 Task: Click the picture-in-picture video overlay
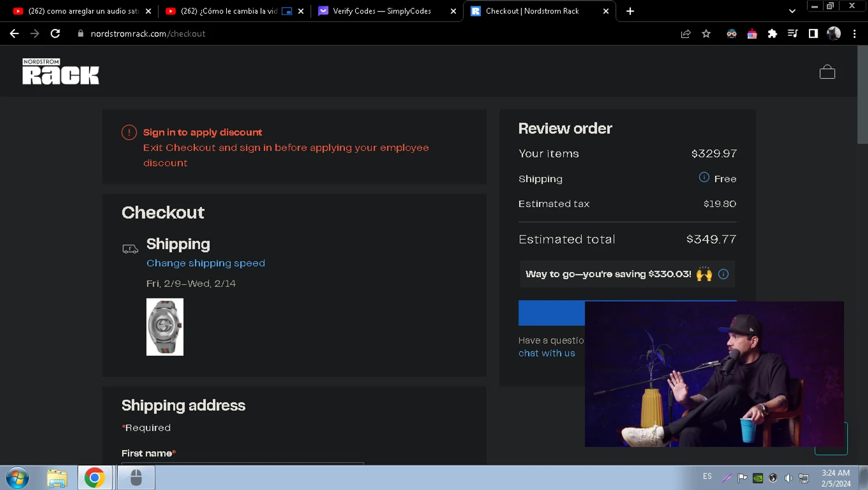(x=714, y=374)
